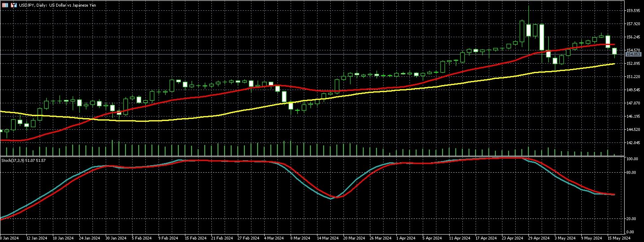
Task: Click the 20.00 stochastic scale label
Action: (631, 218)
